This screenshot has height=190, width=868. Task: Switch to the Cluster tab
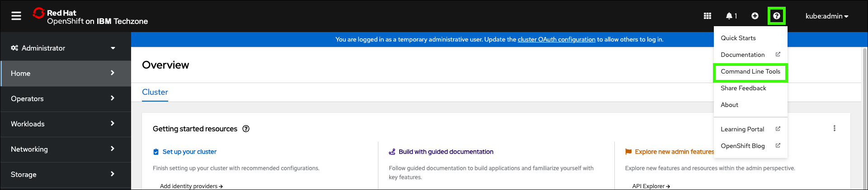tap(155, 92)
